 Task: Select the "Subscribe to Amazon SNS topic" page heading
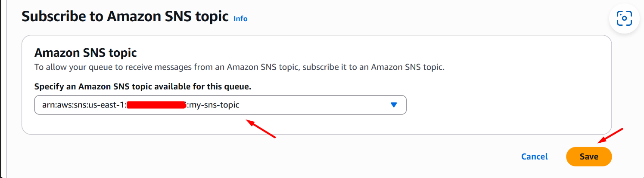click(x=125, y=17)
